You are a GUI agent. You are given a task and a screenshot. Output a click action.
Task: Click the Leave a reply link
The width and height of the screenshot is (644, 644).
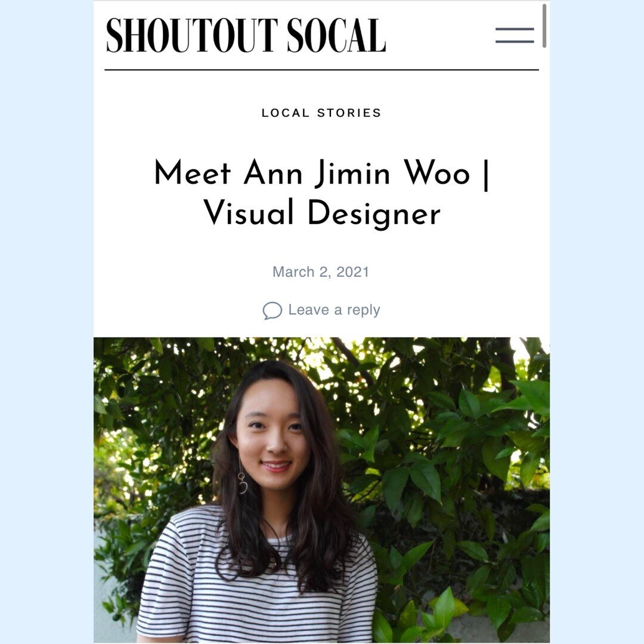334,309
